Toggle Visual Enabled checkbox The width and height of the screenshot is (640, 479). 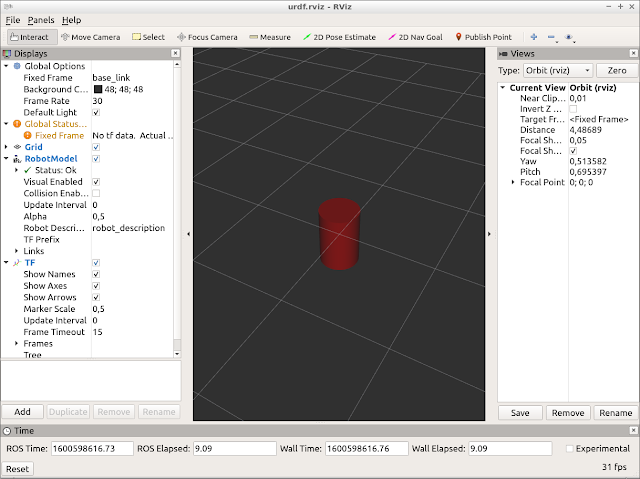click(x=96, y=182)
